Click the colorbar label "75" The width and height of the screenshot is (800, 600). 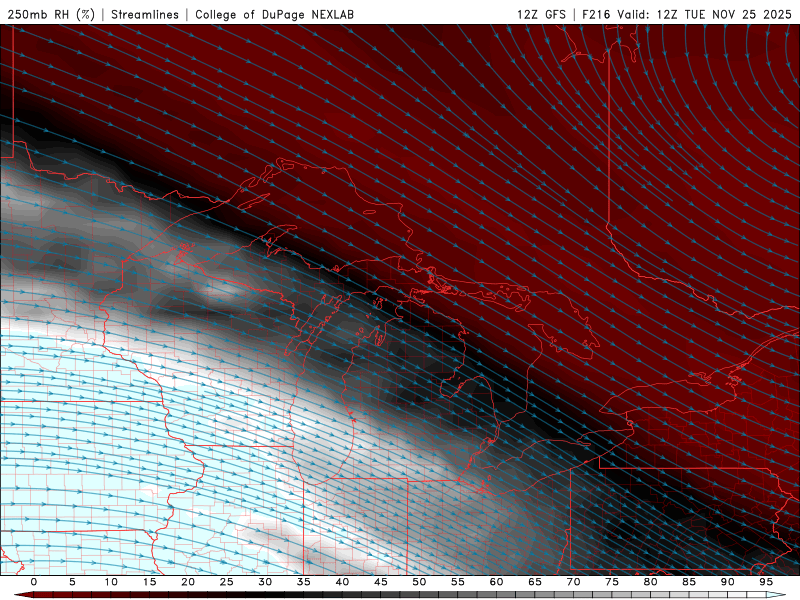point(612,582)
